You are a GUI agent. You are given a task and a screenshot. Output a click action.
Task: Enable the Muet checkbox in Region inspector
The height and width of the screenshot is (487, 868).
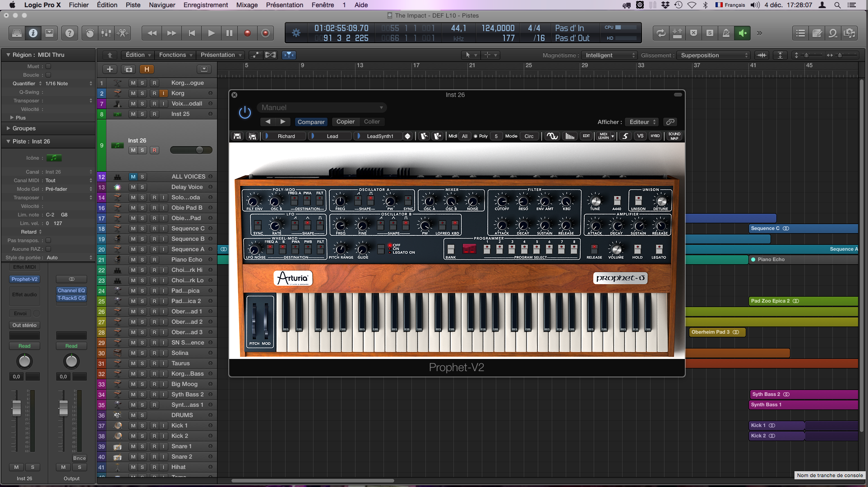48,66
